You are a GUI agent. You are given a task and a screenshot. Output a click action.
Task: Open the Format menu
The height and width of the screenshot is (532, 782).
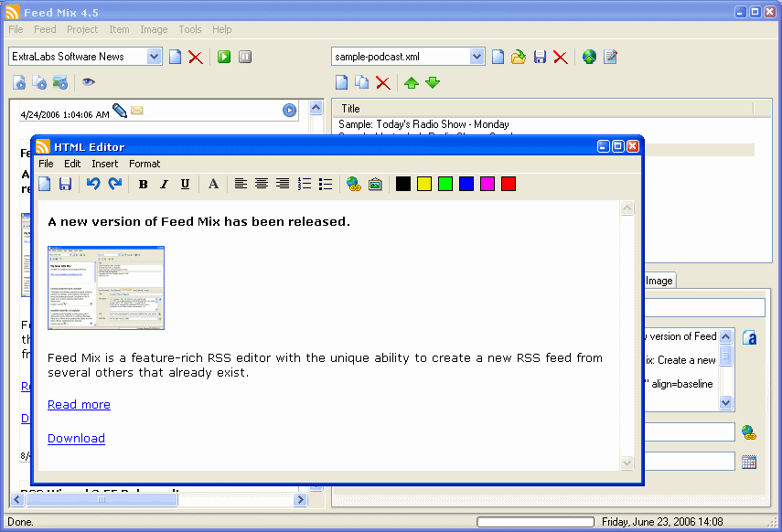click(145, 164)
